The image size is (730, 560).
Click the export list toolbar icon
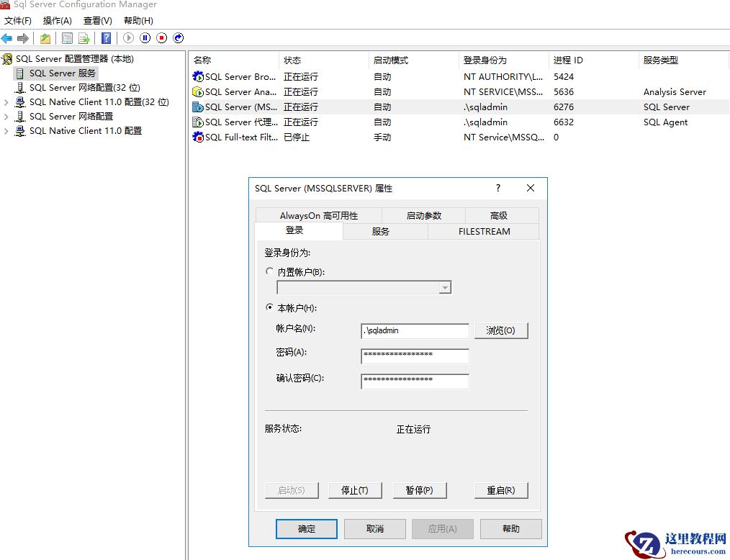(85, 38)
